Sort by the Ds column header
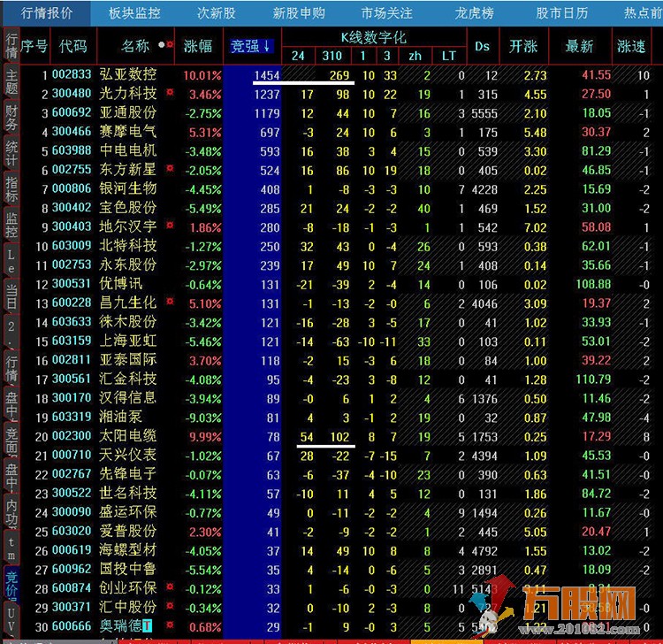 coord(482,46)
